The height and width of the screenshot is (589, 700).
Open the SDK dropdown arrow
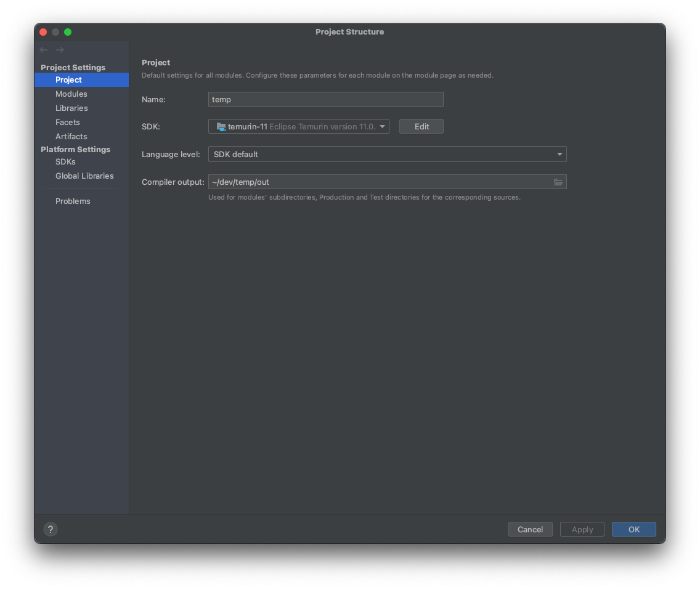coord(382,127)
